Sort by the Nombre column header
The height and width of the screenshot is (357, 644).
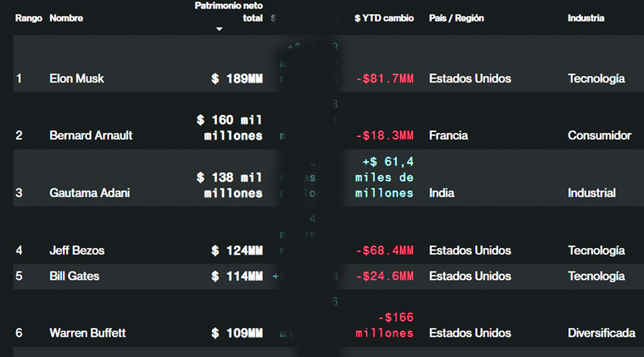pos(66,18)
